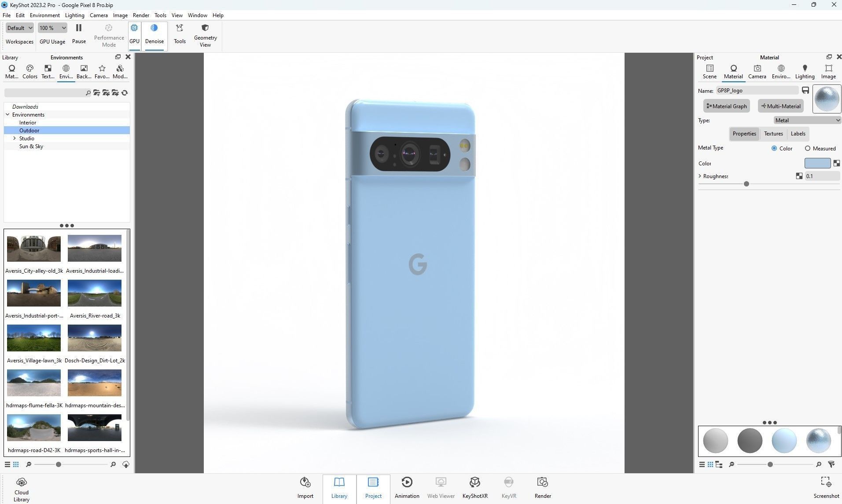842x504 pixels.
Task: Switch library to grid view
Action: click(x=16, y=464)
